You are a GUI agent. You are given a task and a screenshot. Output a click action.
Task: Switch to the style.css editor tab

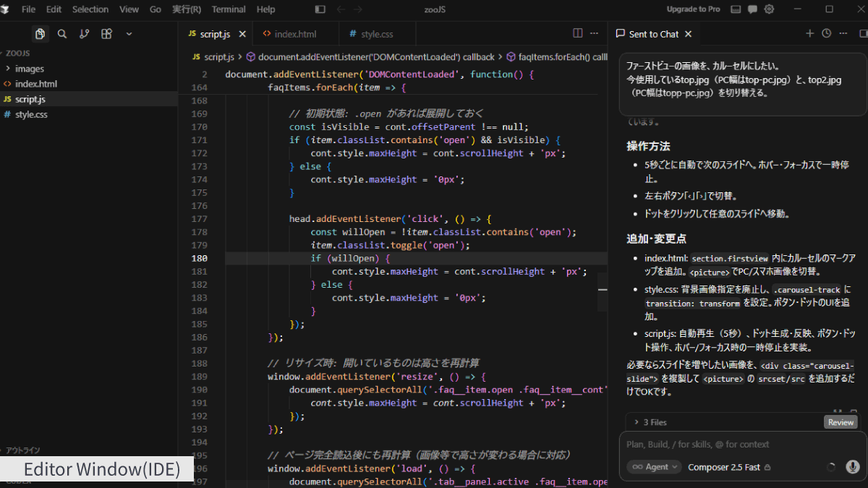tap(377, 34)
